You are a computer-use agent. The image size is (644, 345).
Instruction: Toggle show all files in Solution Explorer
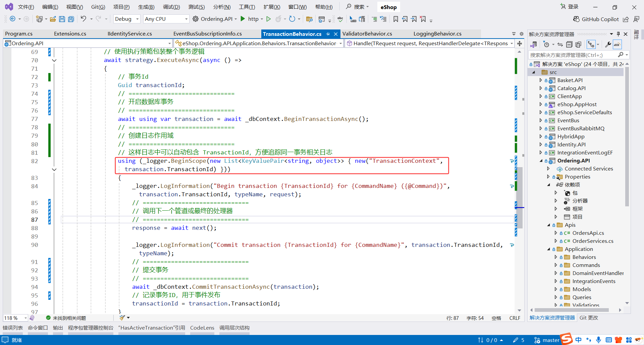(578, 45)
